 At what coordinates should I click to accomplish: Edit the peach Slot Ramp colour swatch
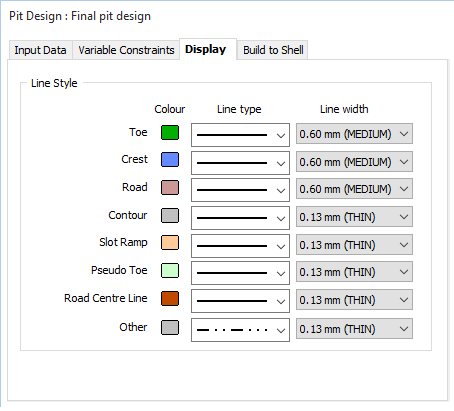[x=170, y=242]
